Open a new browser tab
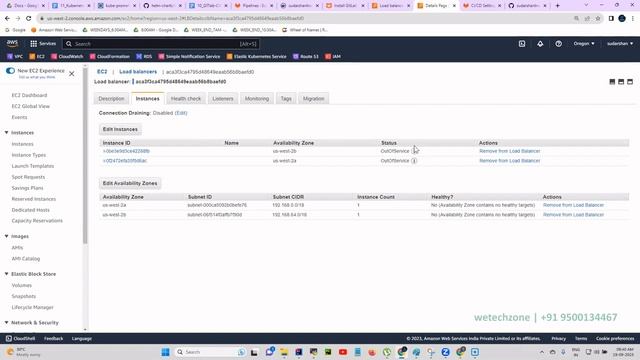Image resolution: width=640 pixels, height=360 pixels. (x=558, y=6)
